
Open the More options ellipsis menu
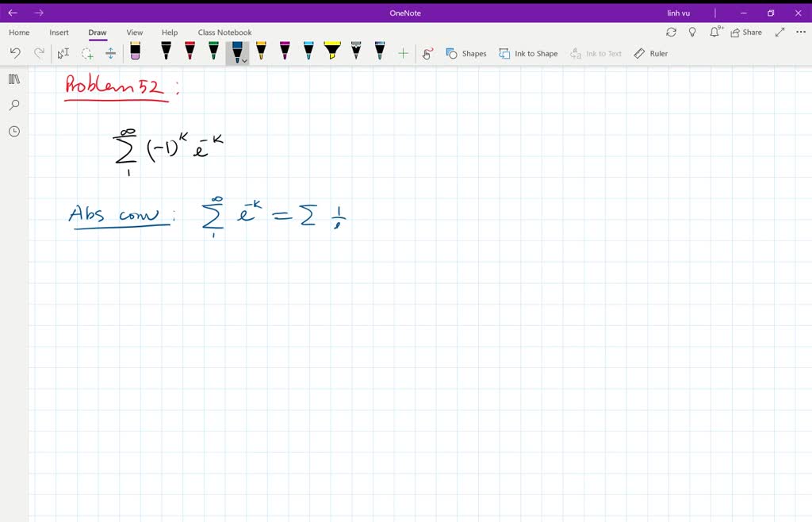pyautogui.click(x=801, y=32)
